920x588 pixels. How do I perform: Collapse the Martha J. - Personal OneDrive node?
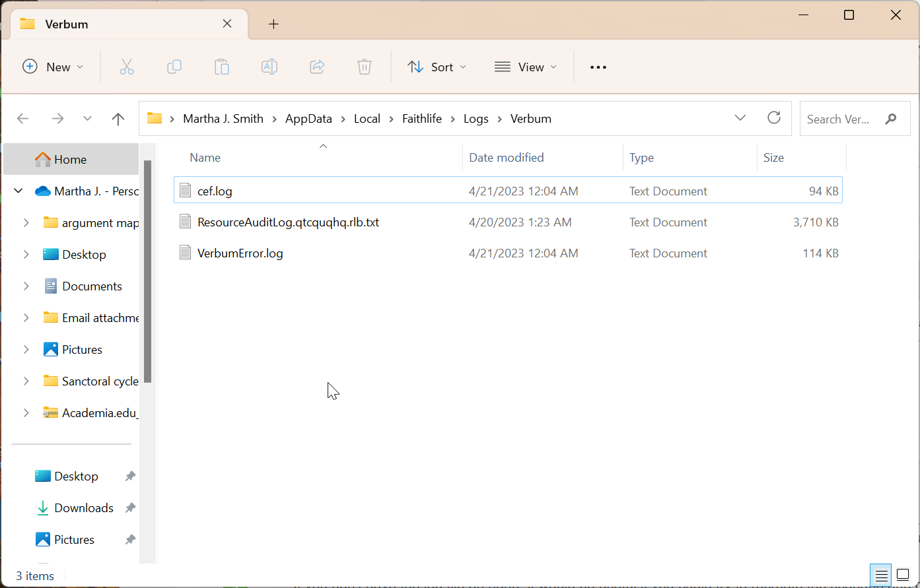pyautogui.click(x=18, y=191)
